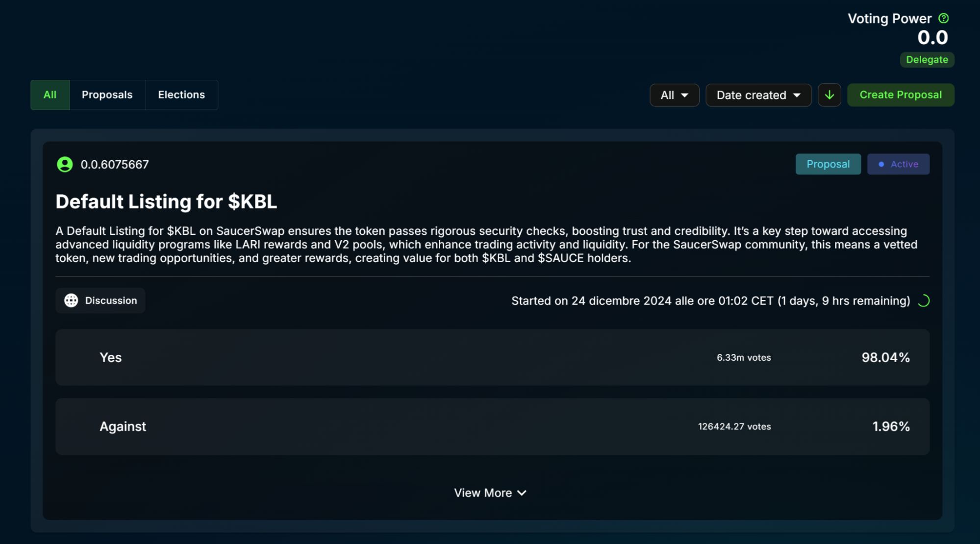Click the Voting Power help question icon

coord(943,19)
